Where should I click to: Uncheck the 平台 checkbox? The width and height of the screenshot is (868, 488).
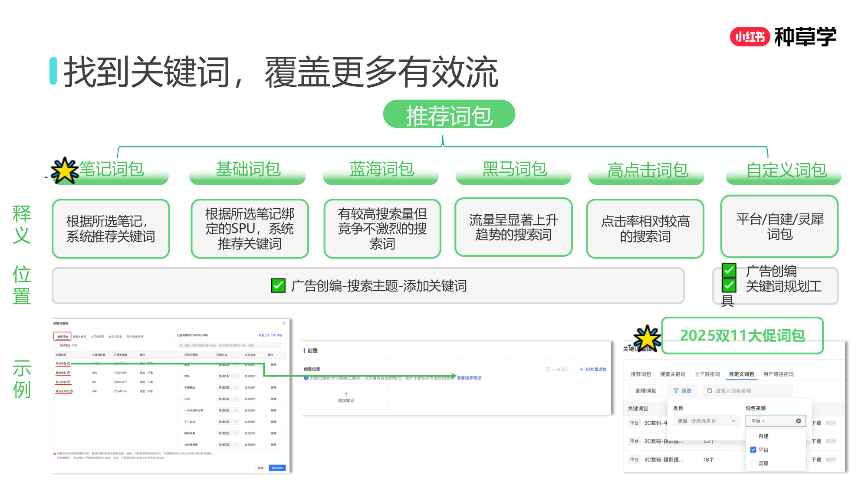click(x=753, y=449)
